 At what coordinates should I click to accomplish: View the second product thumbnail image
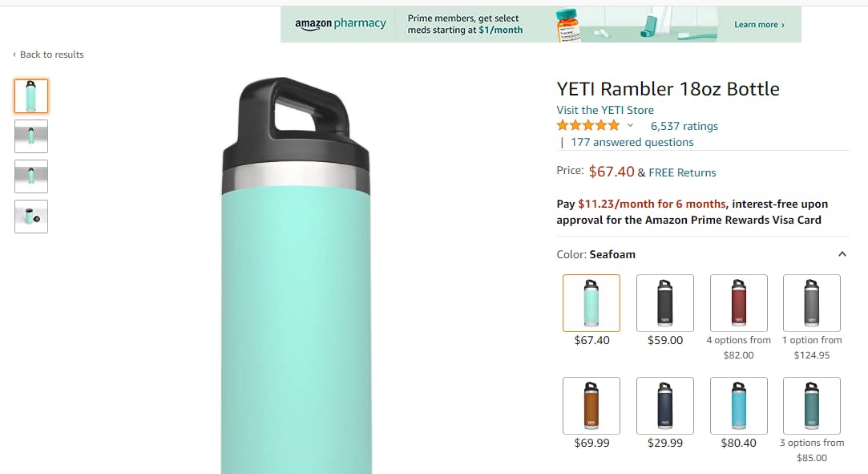coord(31,136)
